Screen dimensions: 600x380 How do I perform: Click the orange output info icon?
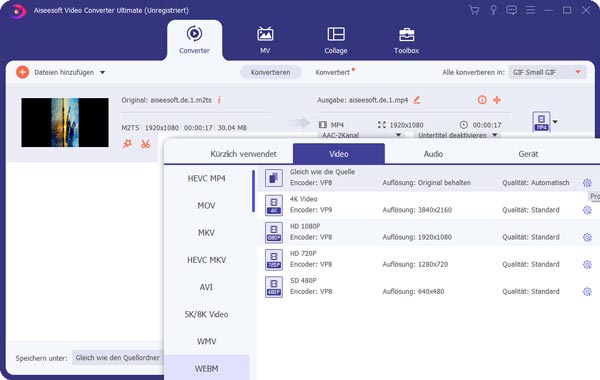click(x=482, y=100)
